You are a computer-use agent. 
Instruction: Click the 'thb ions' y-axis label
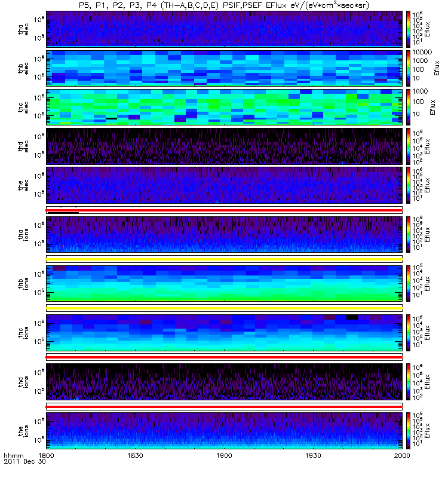pyautogui.click(x=23, y=284)
